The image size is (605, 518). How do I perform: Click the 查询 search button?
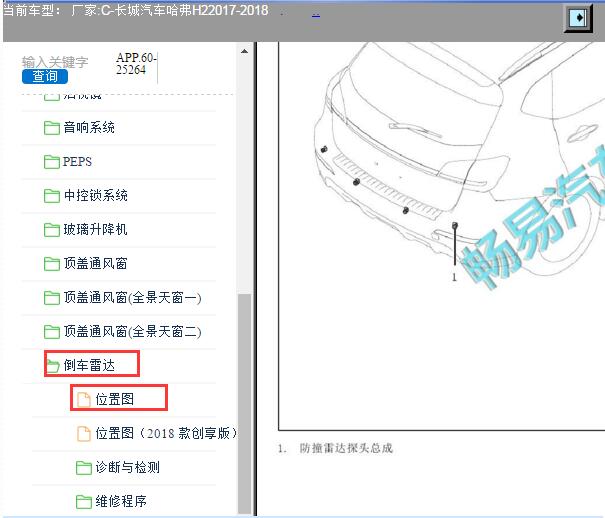(45, 76)
